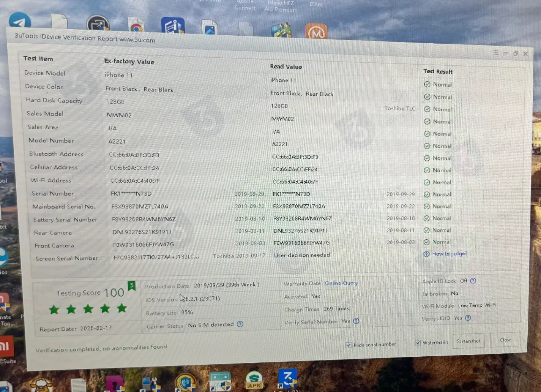Click the Verify Serial Number help icon
The width and height of the screenshot is (541, 392).
356,321
